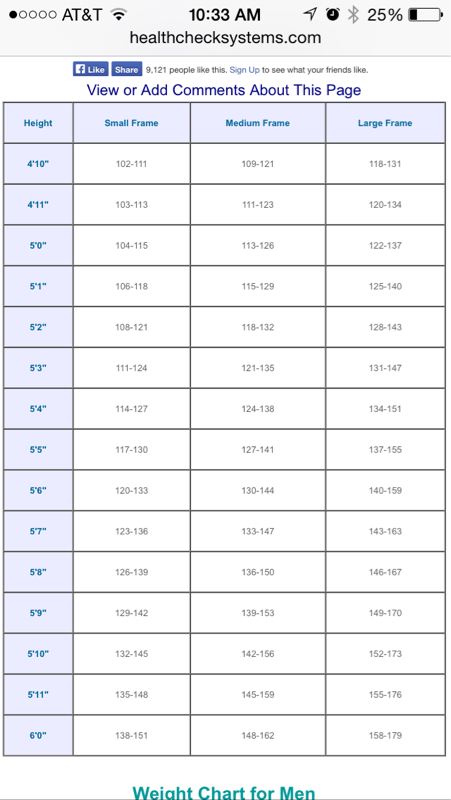Tap the Facebook Like button
The height and width of the screenshot is (800, 451).
[90, 69]
